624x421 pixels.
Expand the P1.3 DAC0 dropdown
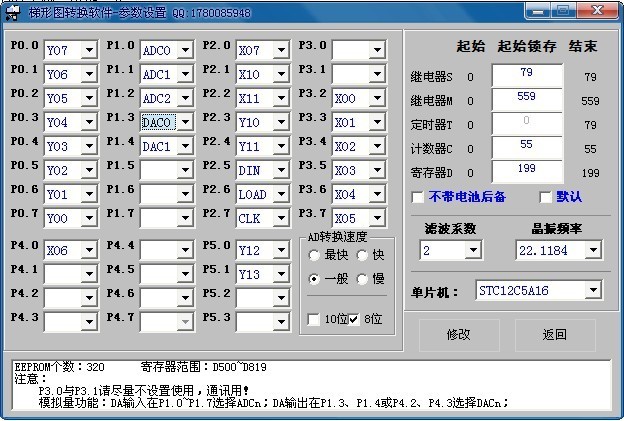pos(183,122)
